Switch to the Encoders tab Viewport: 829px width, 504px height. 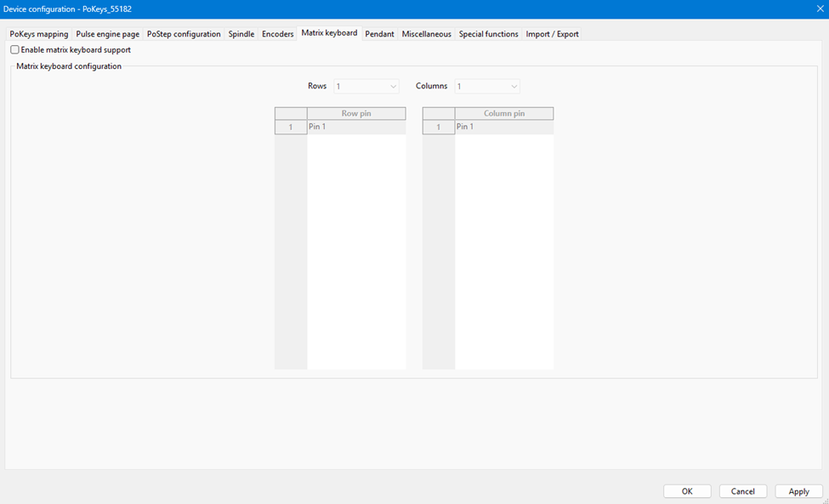click(x=278, y=34)
